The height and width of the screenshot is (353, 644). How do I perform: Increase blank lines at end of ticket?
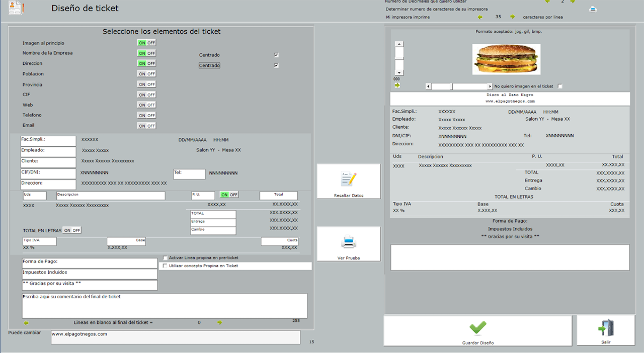(219, 322)
